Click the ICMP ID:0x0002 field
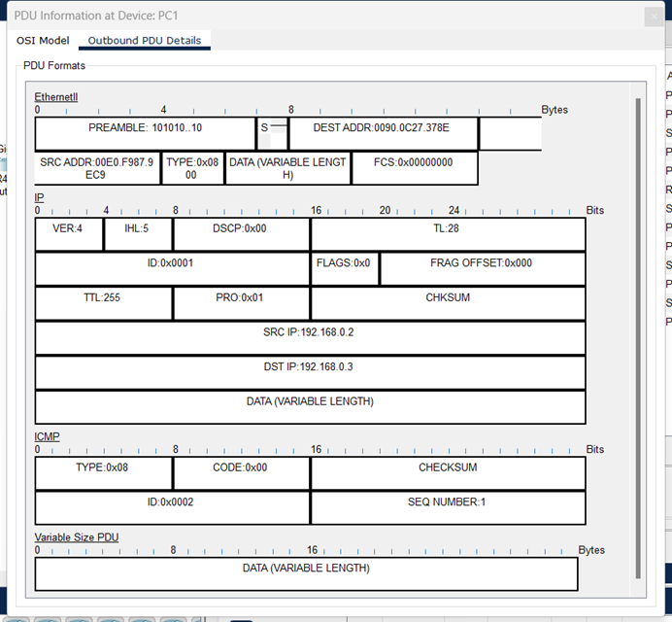The image size is (672, 622). tap(172, 508)
